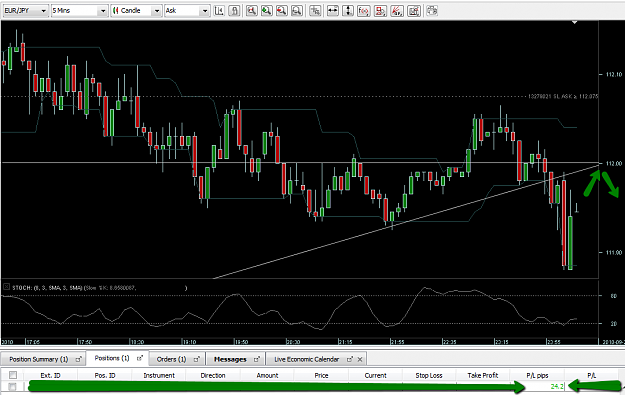Open the Ask price side dropdown
The image size is (625, 395).
[187, 11]
